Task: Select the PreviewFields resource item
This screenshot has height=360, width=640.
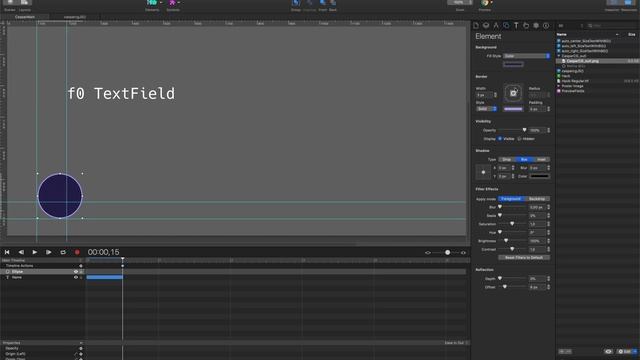Action: coord(573,91)
